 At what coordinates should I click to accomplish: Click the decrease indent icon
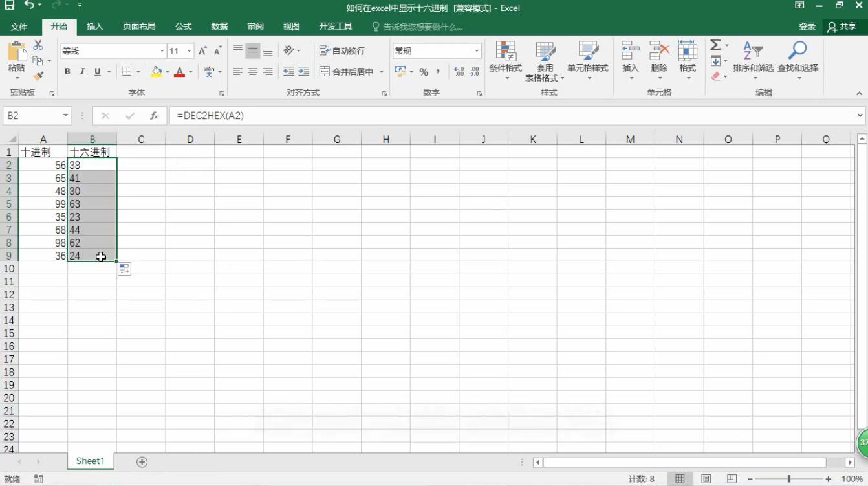pos(288,72)
